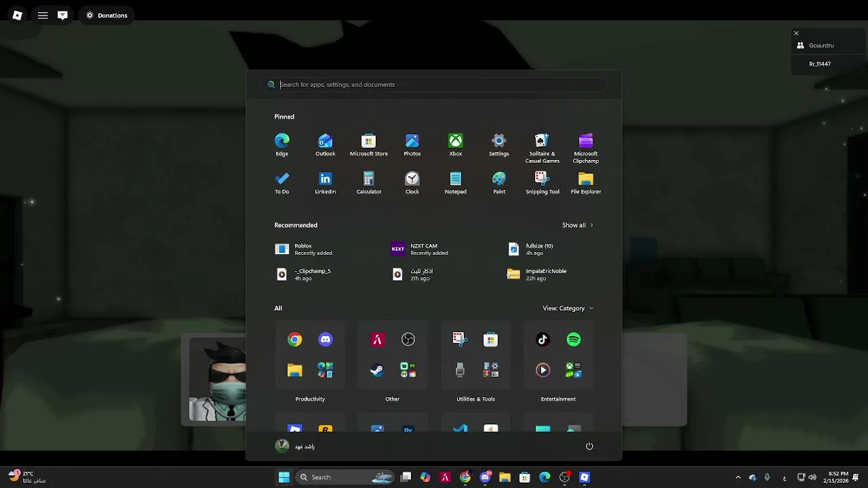Screen dimensions: 868x488
Task: Launch Steam in Other category
Action: coord(378,370)
